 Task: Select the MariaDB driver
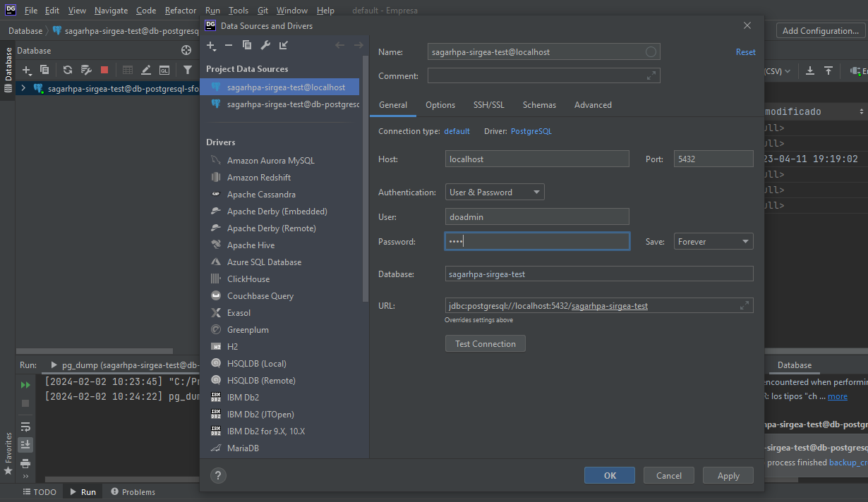[243, 448]
